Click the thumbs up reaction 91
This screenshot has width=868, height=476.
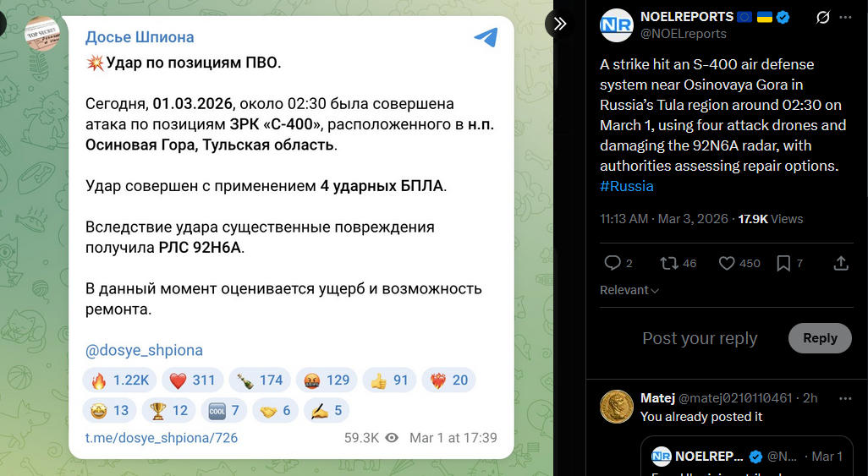click(389, 380)
